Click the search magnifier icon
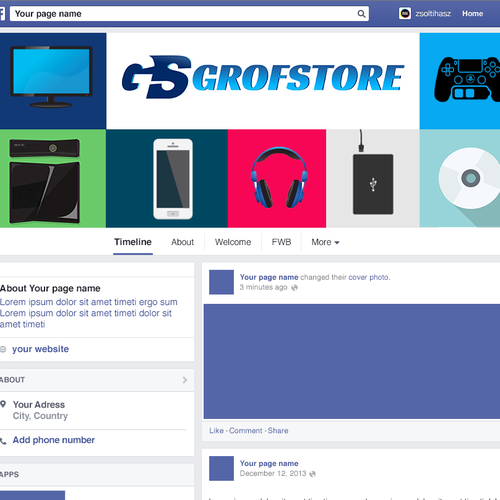 point(361,14)
